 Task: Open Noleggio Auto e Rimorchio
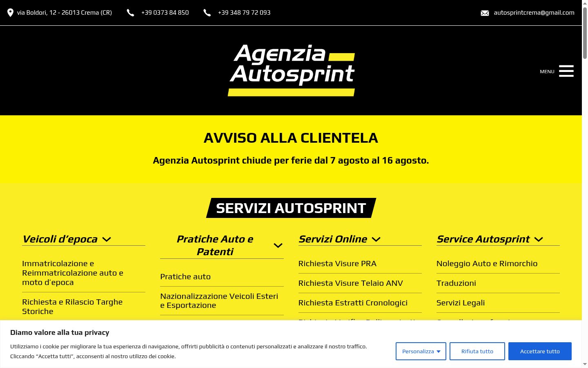click(487, 264)
